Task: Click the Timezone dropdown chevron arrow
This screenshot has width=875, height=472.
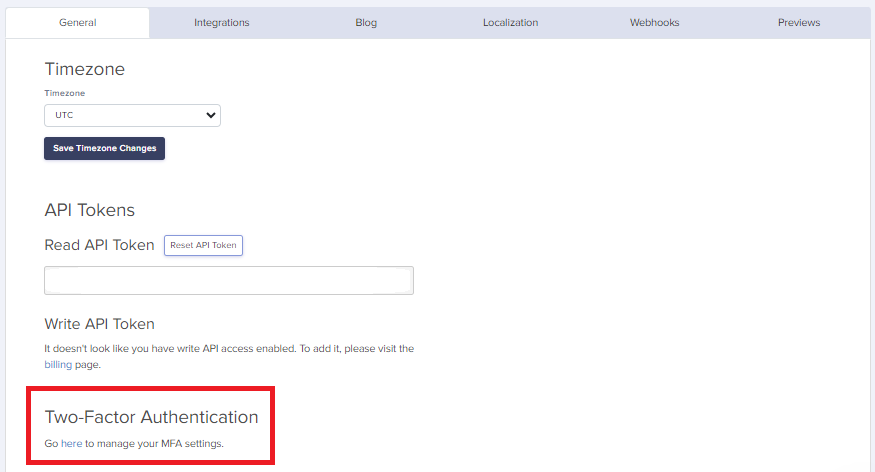Action: click(211, 115)
